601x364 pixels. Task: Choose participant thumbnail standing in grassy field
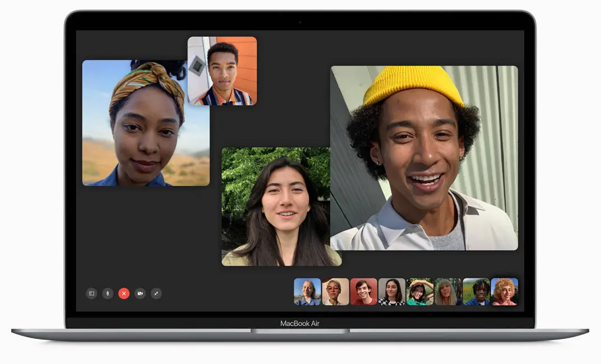pos(477,292)
